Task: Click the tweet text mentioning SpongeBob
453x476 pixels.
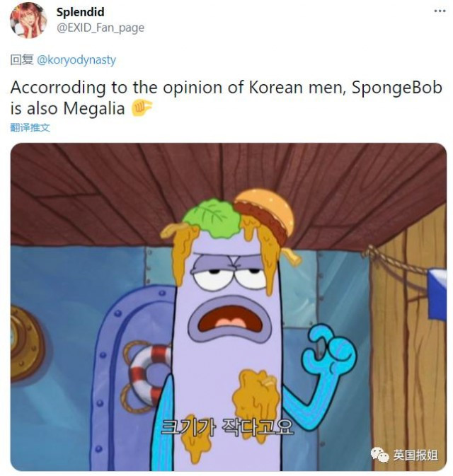Action: 226,98
